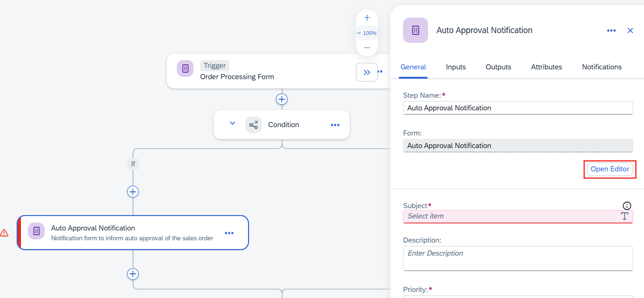Open the Auto Approval Notification step's menu

click(x=229, y=233)
